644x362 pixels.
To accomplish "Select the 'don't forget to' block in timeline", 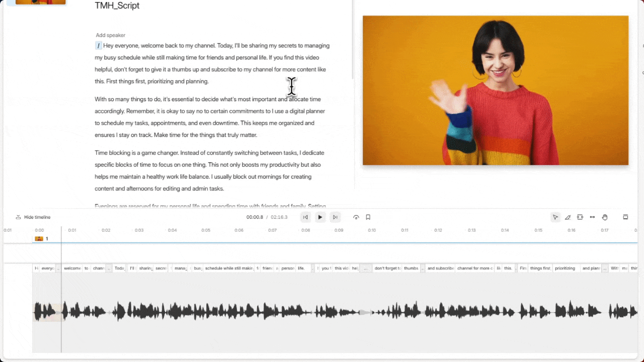I will click(387, 268).
